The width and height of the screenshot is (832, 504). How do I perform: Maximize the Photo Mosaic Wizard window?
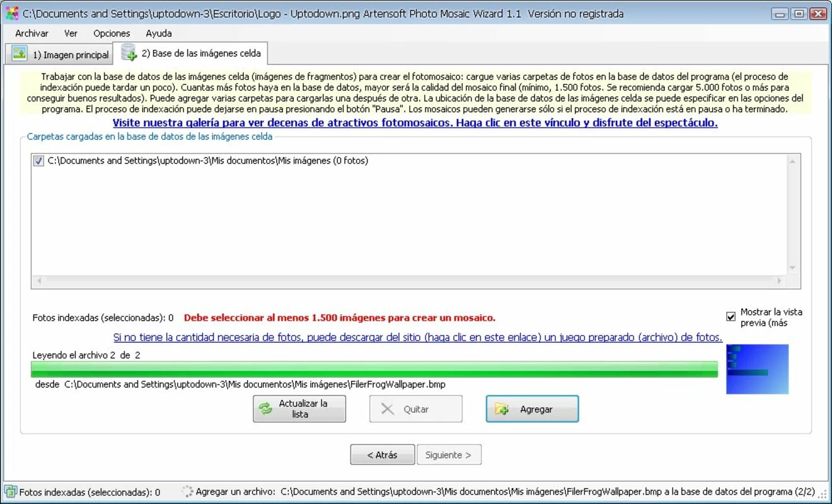tap(799, 14)
